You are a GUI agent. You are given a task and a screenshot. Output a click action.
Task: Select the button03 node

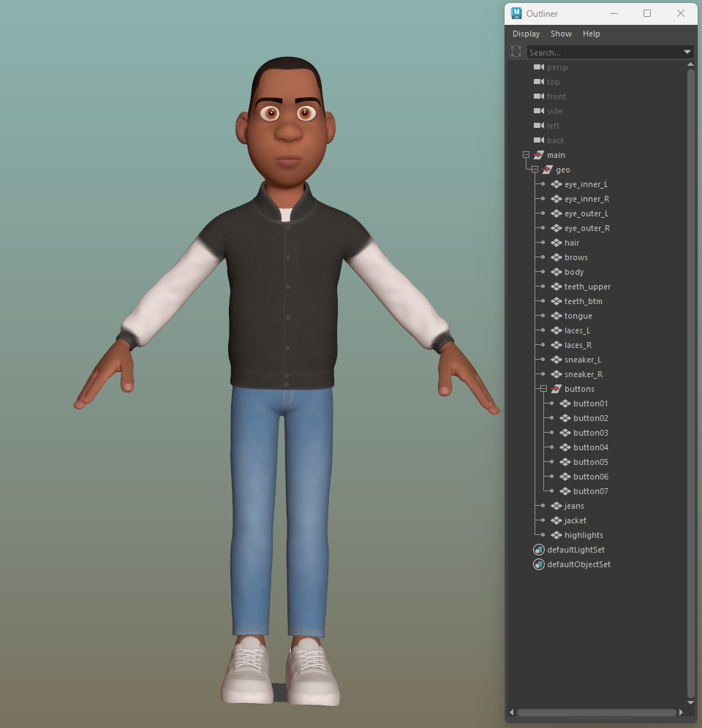tap(591, 433)
